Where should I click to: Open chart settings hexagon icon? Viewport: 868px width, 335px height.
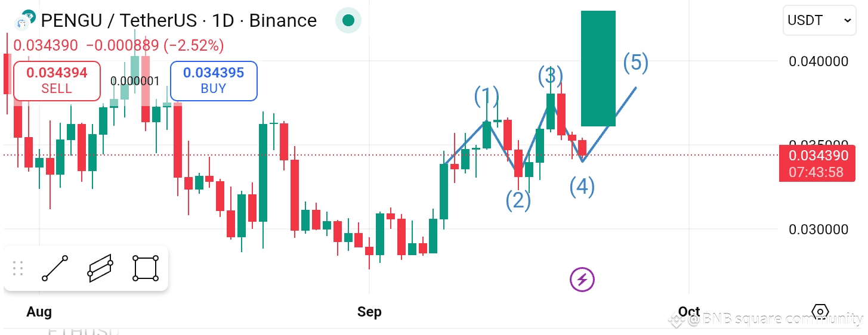pyautogui.click(x=820, y=312)
